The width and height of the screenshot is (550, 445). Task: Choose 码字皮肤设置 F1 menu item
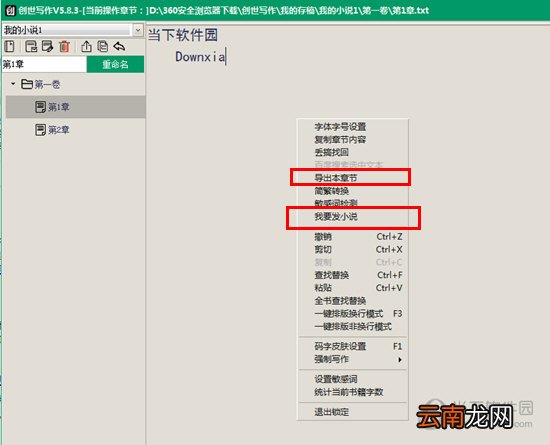coord(353,346)
